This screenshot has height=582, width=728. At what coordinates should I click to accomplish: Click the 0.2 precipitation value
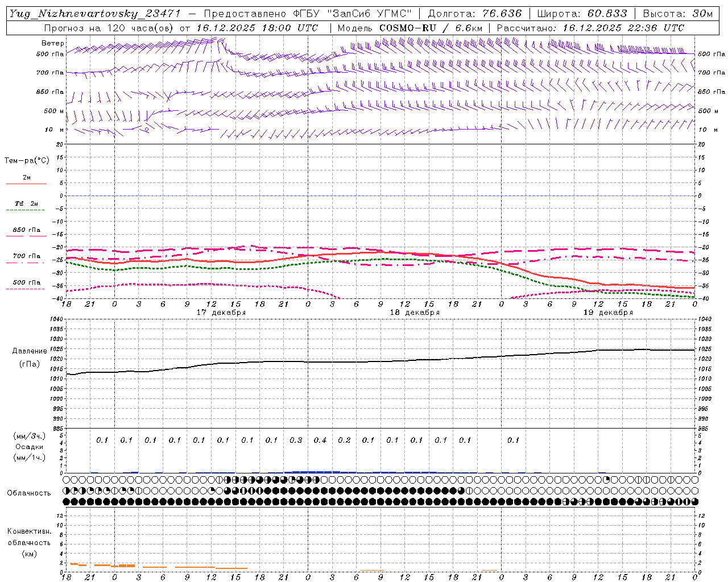coord(344,440)
